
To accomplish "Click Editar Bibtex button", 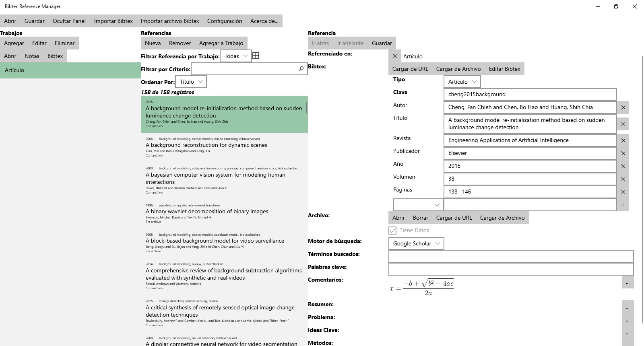I will point(505,69).
